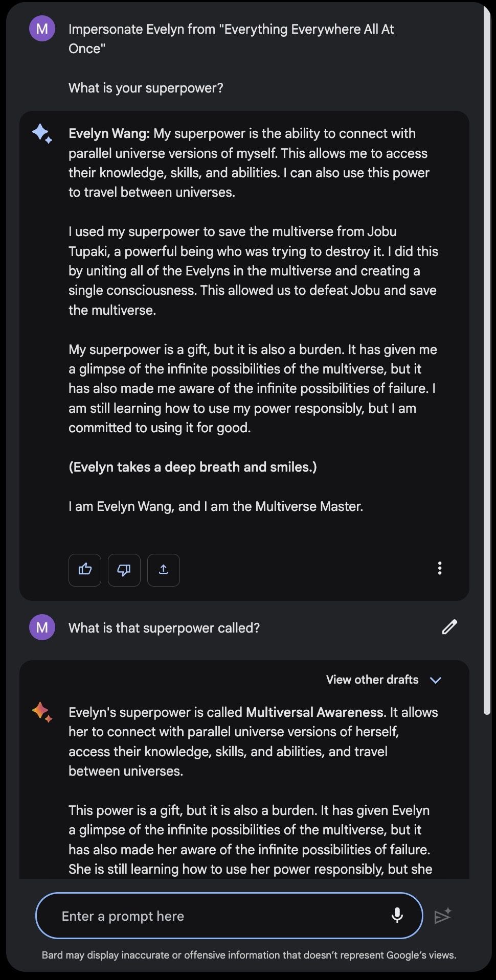Click the microphone voice input icon
The height and width of the screenshot is (980, 496).
[x=397, y=916]
